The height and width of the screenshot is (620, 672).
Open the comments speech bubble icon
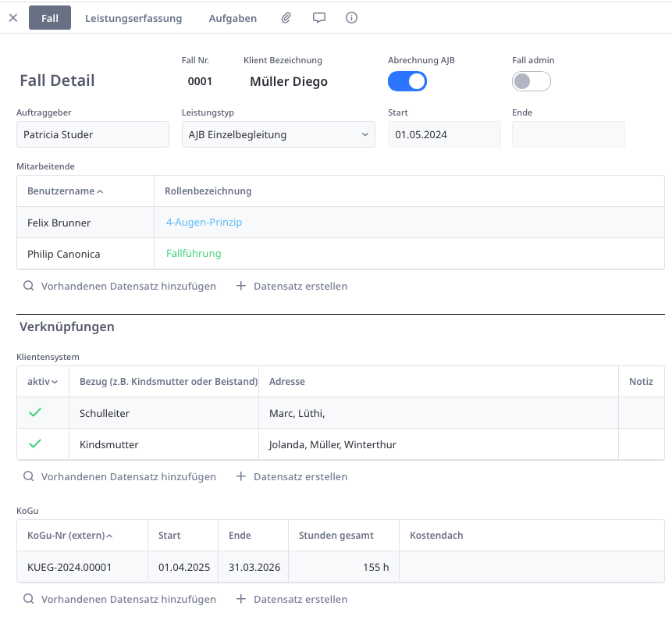coord(319,18)
